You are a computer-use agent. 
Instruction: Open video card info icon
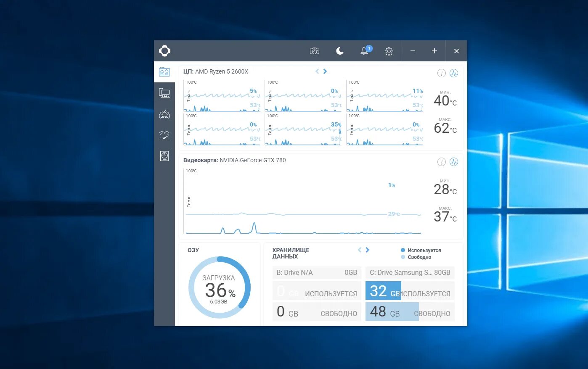click(x=442, y=162)
